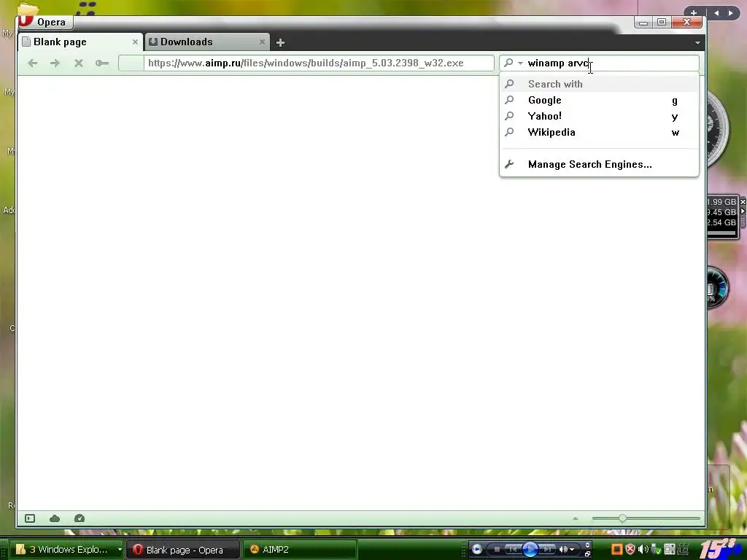Screen dimensions: 747x560
Task: Minimize the Opera window
Action: click(643, 22)
